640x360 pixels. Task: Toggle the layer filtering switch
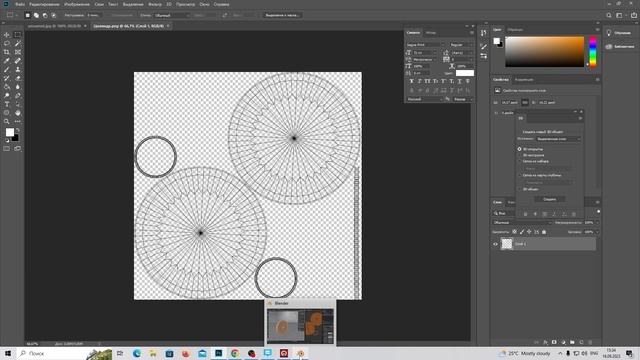(x=598, y=211)
